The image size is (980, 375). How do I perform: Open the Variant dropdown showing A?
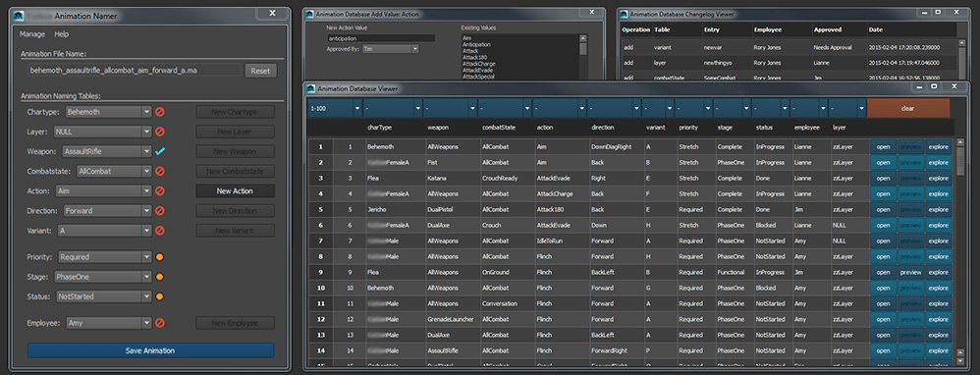tap(104, 232)
